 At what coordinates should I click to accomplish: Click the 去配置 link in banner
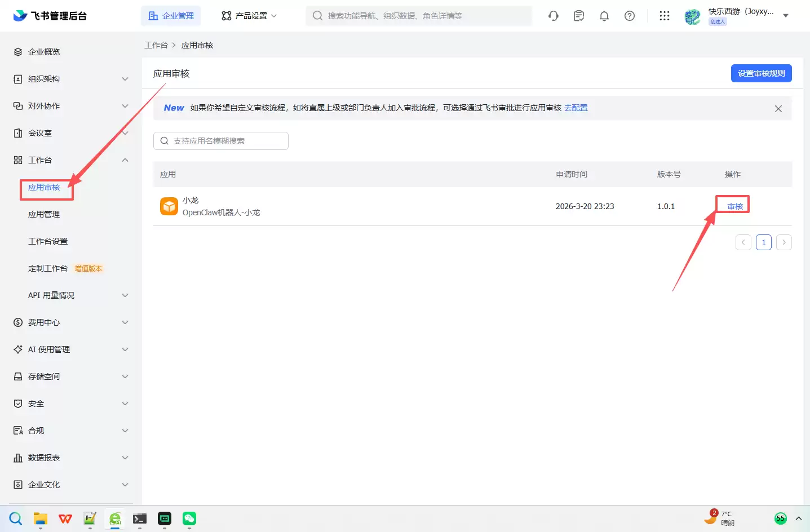(576, 108)
